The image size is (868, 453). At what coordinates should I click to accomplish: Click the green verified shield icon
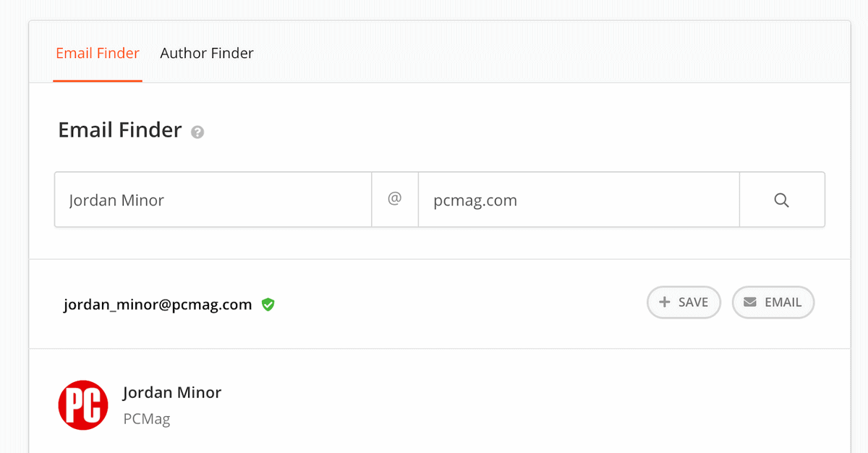point(268,305)
